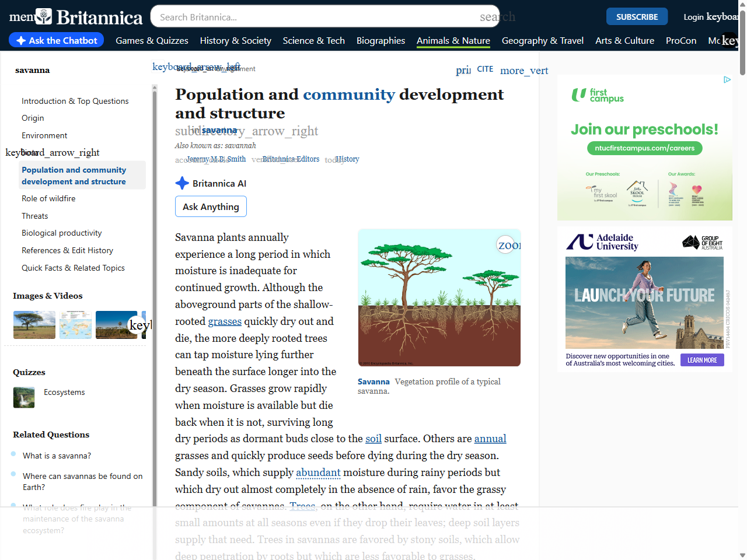Select the Ecosystems quiz thumbnail
Viewport: 747px width, 560px height.
pyautogui.click(x=23, y=397)
